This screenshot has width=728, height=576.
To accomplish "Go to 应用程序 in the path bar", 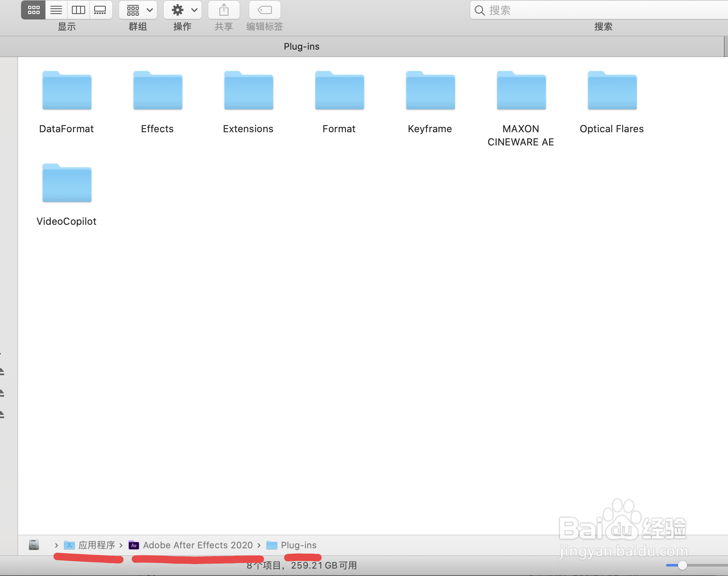I will point(90,545).
